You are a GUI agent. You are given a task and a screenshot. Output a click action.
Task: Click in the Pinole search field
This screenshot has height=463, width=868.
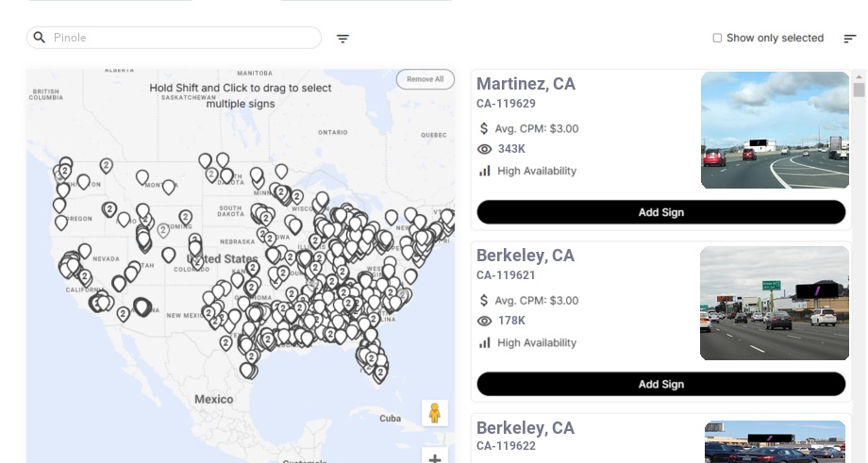179,38
